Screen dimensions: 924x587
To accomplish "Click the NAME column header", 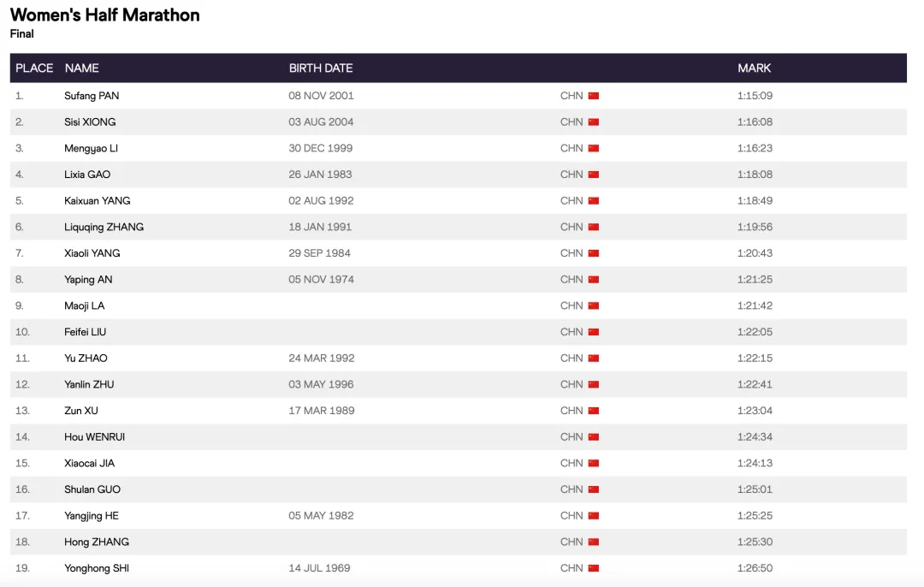I will pyautogui.click(x=82, y=68).
